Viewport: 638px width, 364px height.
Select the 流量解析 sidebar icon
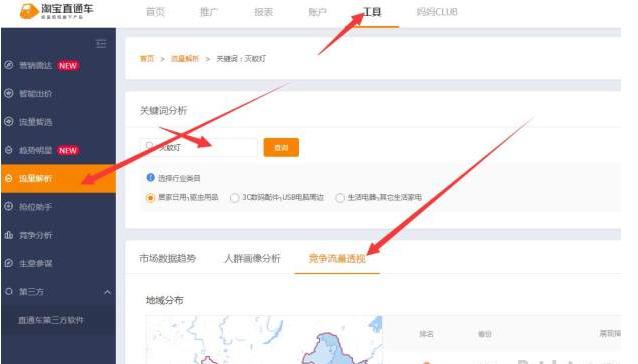9,178
